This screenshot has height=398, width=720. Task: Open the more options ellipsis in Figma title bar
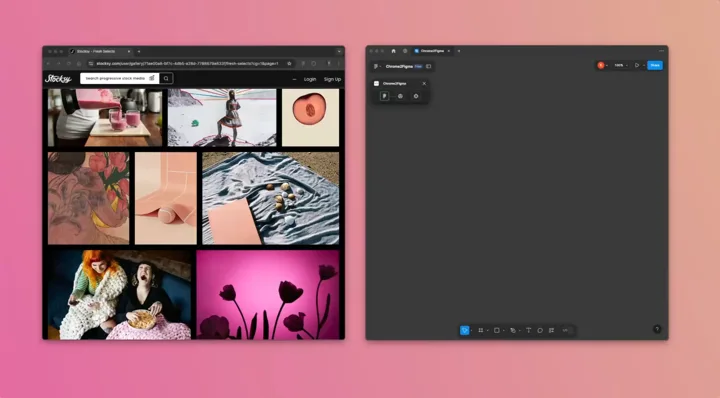[x=661, y=51]
